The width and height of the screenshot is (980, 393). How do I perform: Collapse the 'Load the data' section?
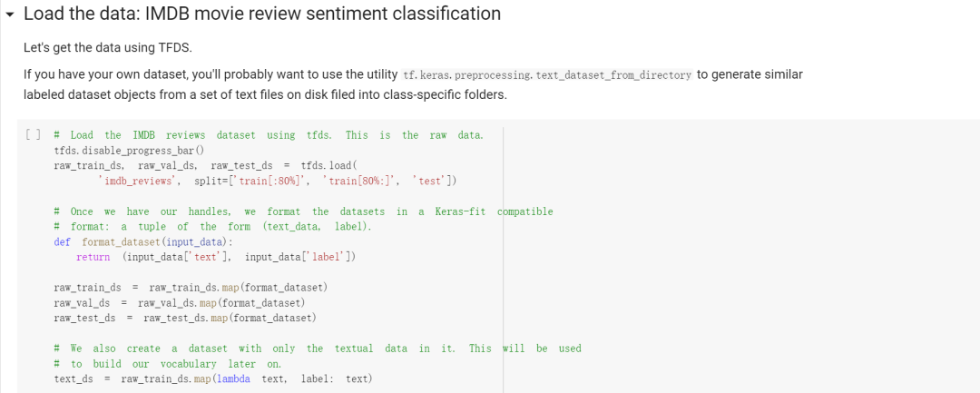[x=10, y=15]
